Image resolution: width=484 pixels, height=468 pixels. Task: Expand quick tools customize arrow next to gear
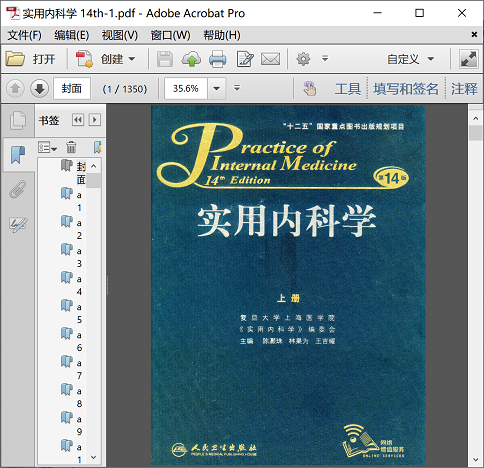[325, 59]
